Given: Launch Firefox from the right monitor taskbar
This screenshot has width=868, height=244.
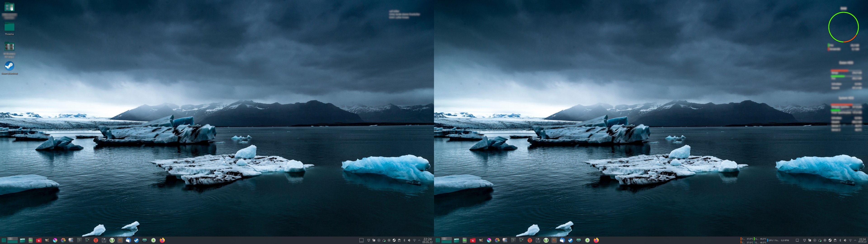Looking at the screenshot, I should tap(596, 240).
